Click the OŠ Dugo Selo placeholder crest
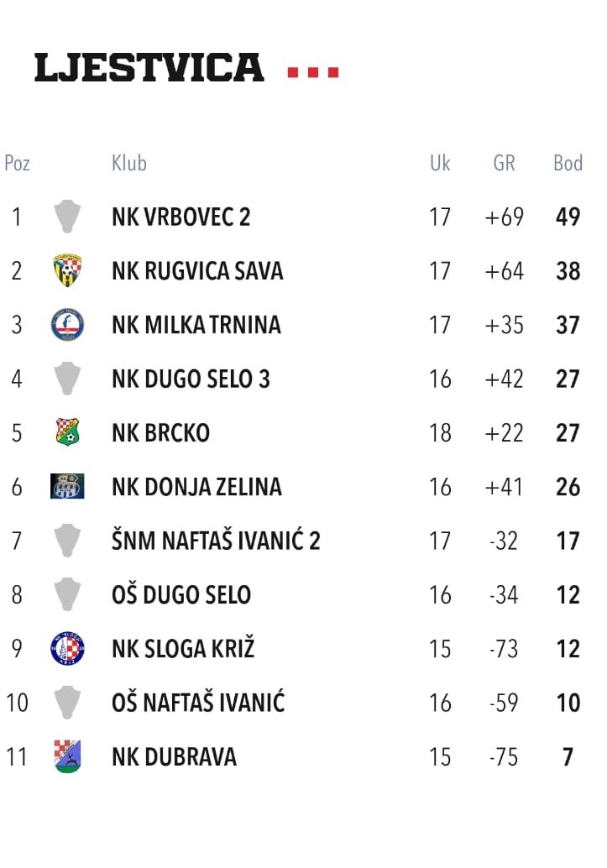The width and height of the screenshot is (607, 868). coord(67,594)
